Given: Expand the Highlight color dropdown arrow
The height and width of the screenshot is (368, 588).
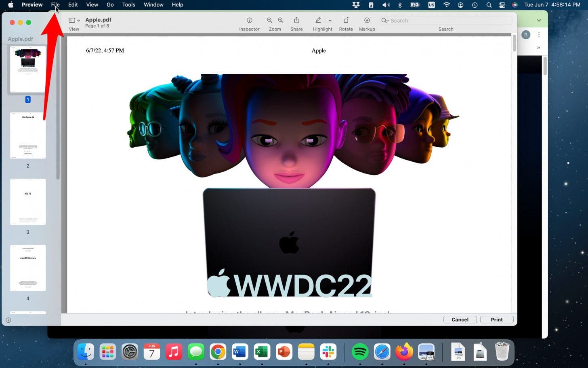Looking at the screenshot, I should (330, 21).
